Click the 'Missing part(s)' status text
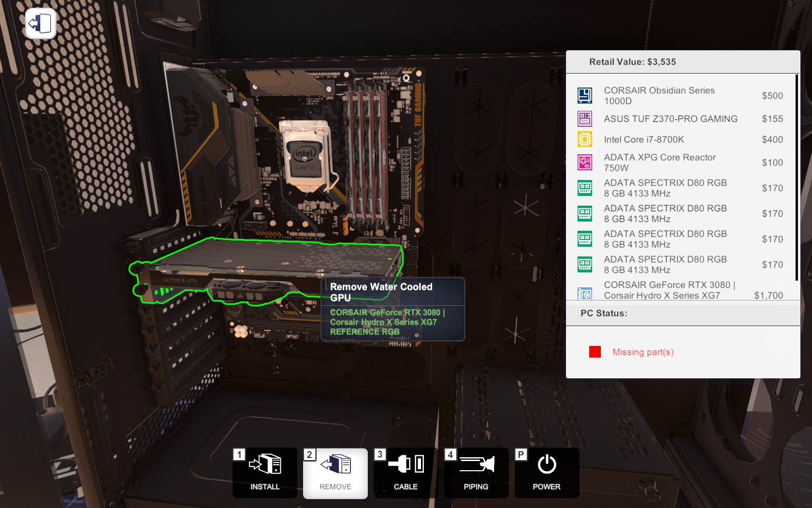Screen dimensions: 812x508 [643, 352]
